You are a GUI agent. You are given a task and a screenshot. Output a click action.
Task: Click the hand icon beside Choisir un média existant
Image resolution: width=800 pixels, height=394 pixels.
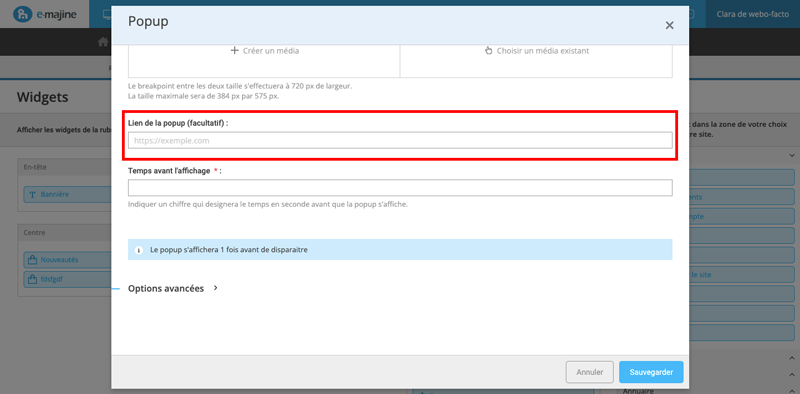[489, 51]
